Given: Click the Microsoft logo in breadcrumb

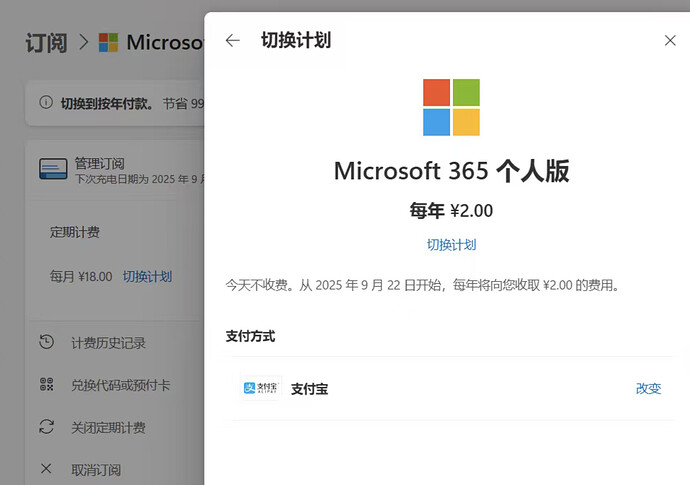Looking at the screenshot, I should (x=109, y=43).
